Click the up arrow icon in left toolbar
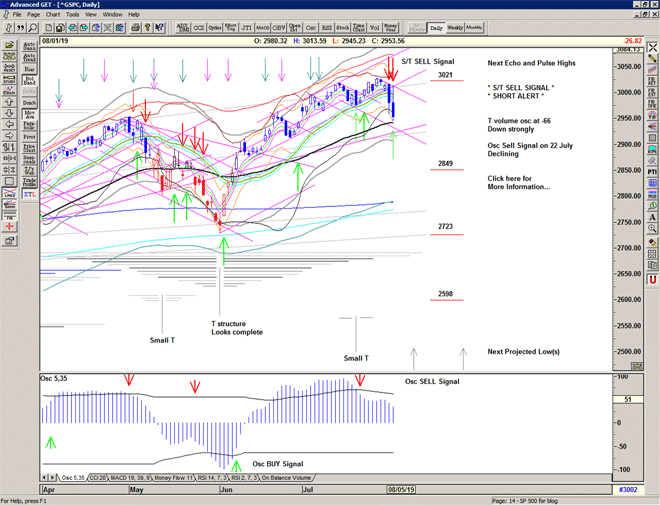Viewport: 660px width, 505px height. click(x=9, y=102)
